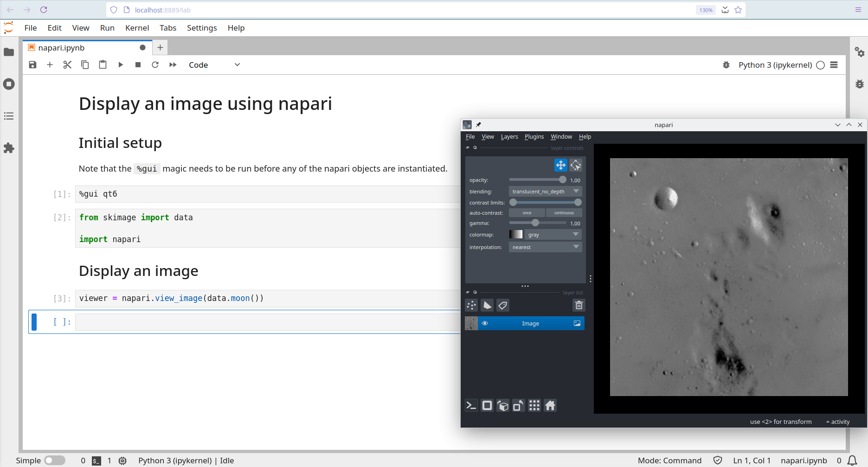Click the auto-contrast once button
This screenshot has width=868, height=467.
tap(527, 213)
